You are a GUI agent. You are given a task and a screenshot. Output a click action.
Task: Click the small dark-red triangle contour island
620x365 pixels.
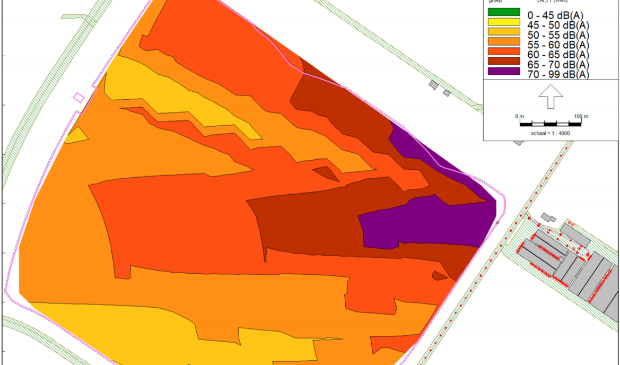pos(326,173)
